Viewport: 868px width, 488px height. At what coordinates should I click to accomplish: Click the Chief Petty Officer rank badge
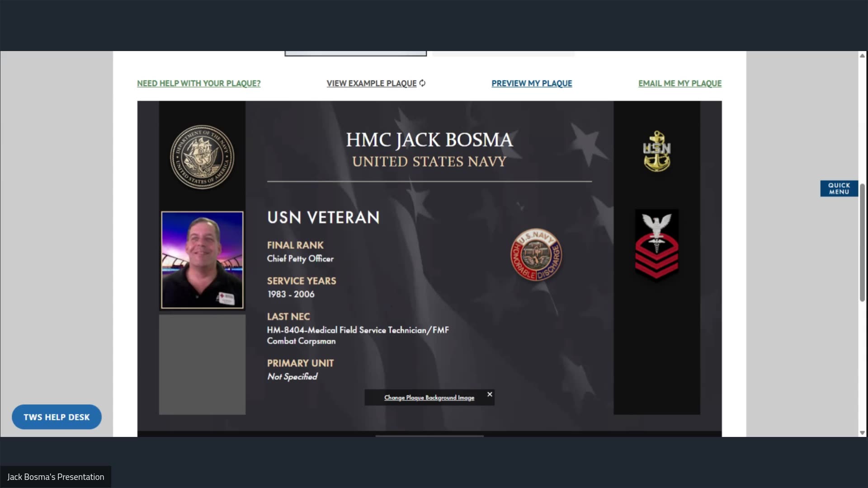coord(657,245)
